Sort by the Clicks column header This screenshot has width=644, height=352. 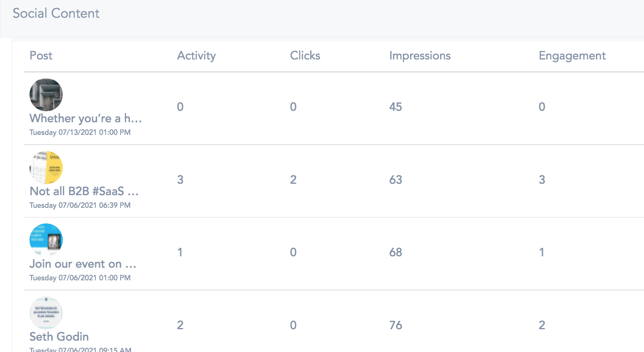[x=305, y=56]
